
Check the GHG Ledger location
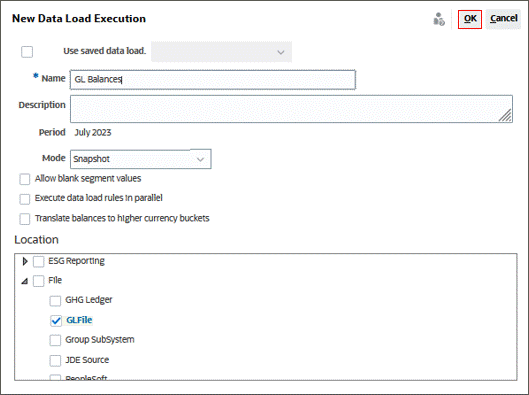(55, 301)
